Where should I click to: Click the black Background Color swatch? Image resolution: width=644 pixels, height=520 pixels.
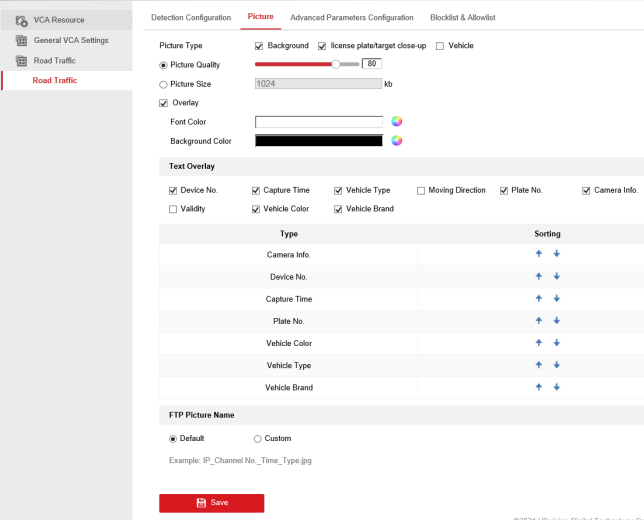[318, 141]
